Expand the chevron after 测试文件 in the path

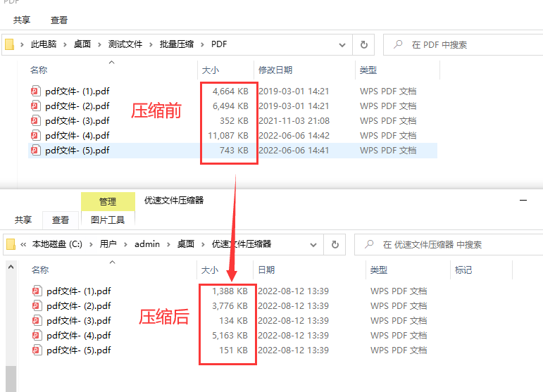tap(151, 44)
